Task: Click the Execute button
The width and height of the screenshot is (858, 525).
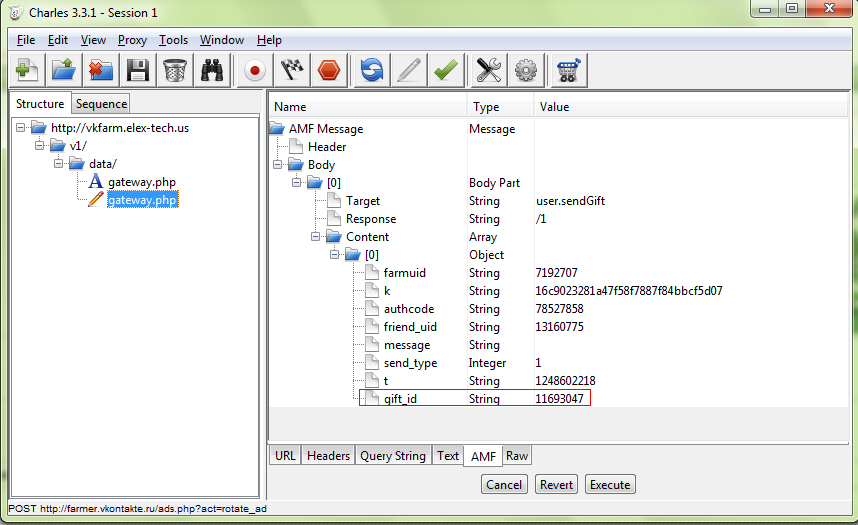Action: [x=610, y=484]
